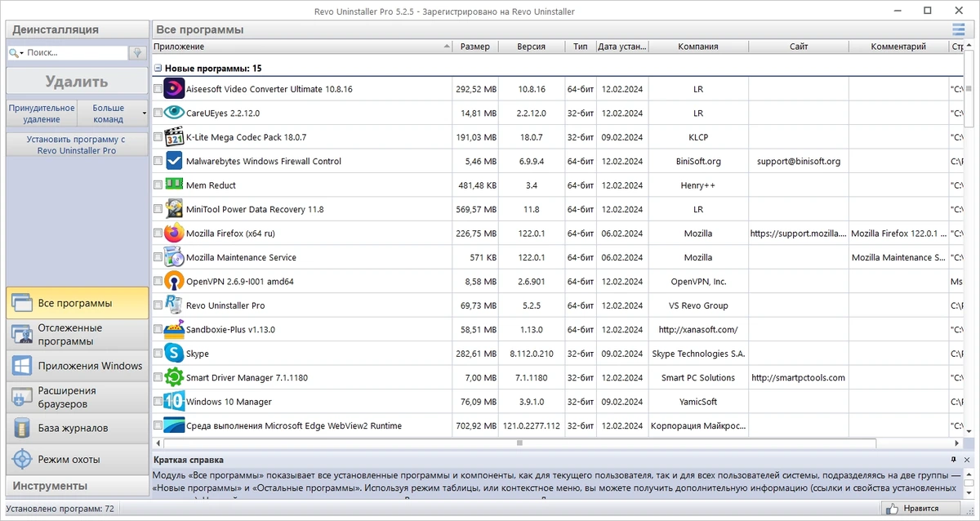Screen dimensions: 980x521
Task: Click the Aiseesoft Video Converter Ultimate icon
Action: (175, 88)
